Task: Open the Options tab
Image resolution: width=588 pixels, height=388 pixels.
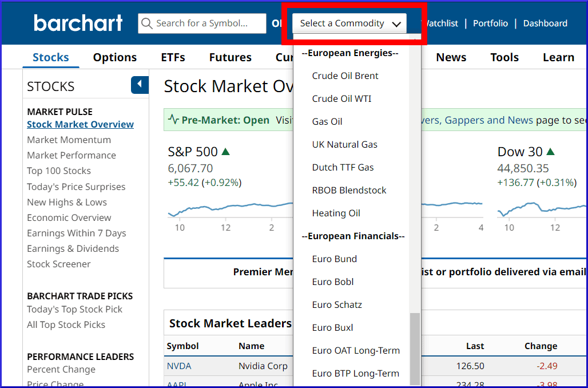Action: pos(114,57)
